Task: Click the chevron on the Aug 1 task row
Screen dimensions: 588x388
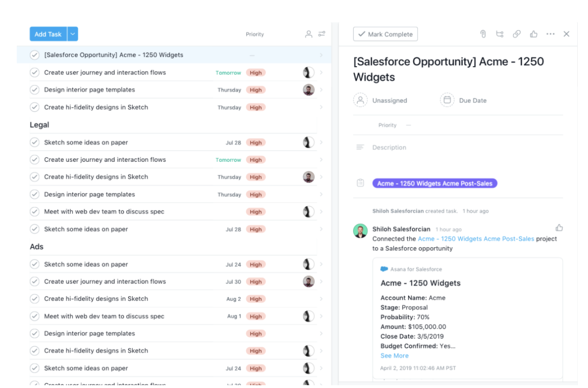Action: pyautogui.click(x=321, y=316)
